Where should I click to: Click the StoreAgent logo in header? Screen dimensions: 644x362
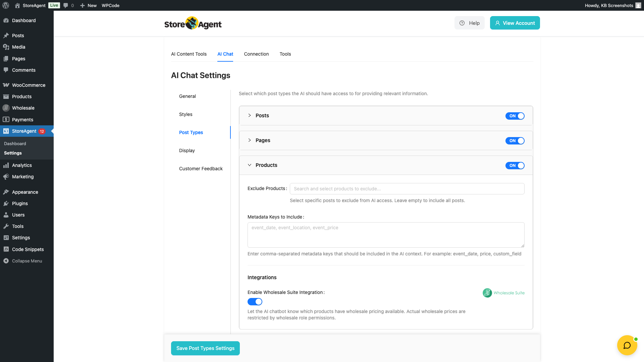pyautogui.click(x=193, y=23)
